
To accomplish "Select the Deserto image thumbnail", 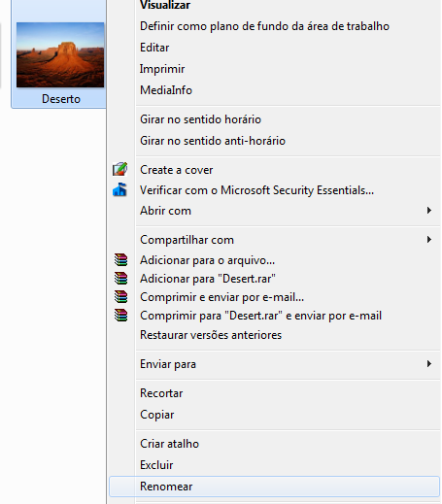I will [x=60, y=54].
